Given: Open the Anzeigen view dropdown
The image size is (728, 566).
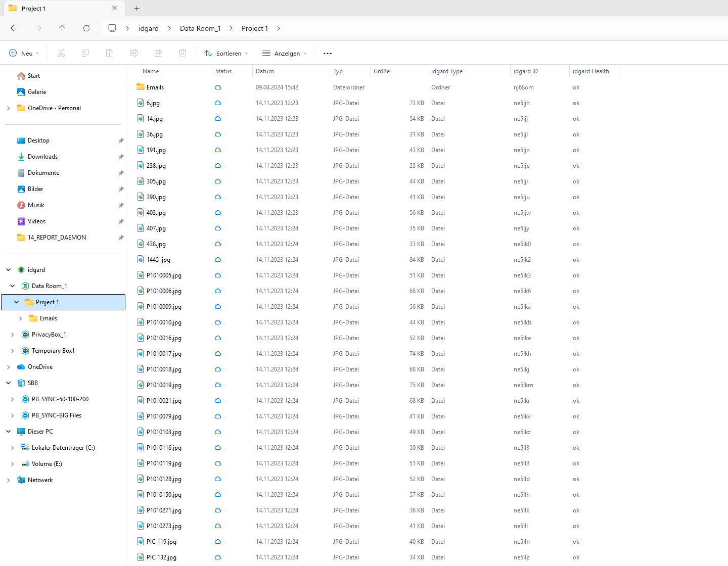Looking at the screenshot, I should pyautogui.click(x=285, y=53).
